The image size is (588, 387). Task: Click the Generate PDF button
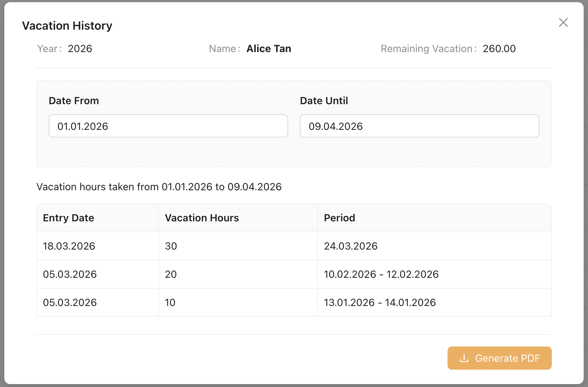[499, 358]
